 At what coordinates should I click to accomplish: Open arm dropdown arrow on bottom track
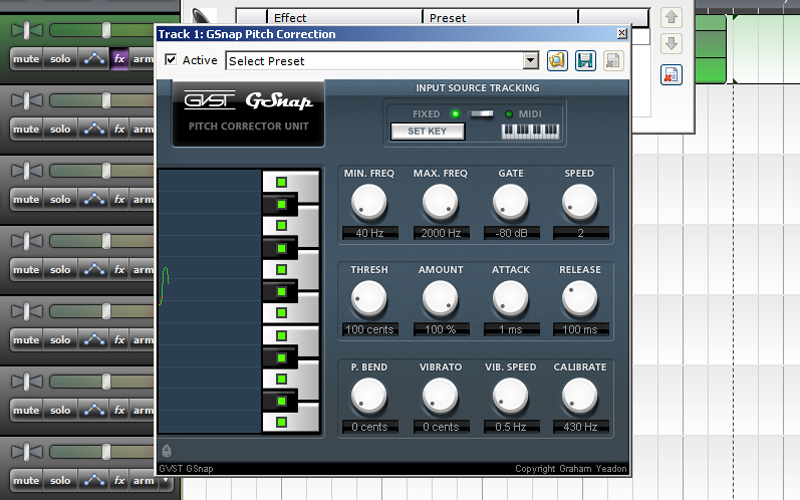[166, 481]
